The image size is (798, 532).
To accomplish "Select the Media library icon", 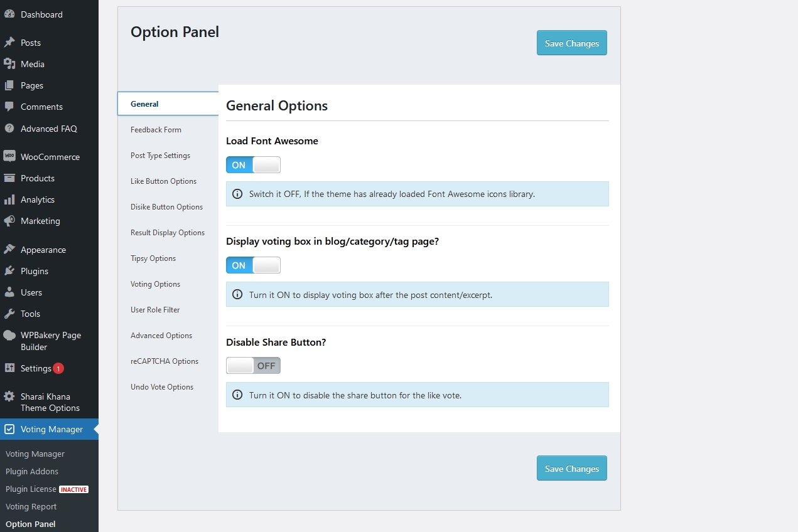I will click(x=10, y=64).
